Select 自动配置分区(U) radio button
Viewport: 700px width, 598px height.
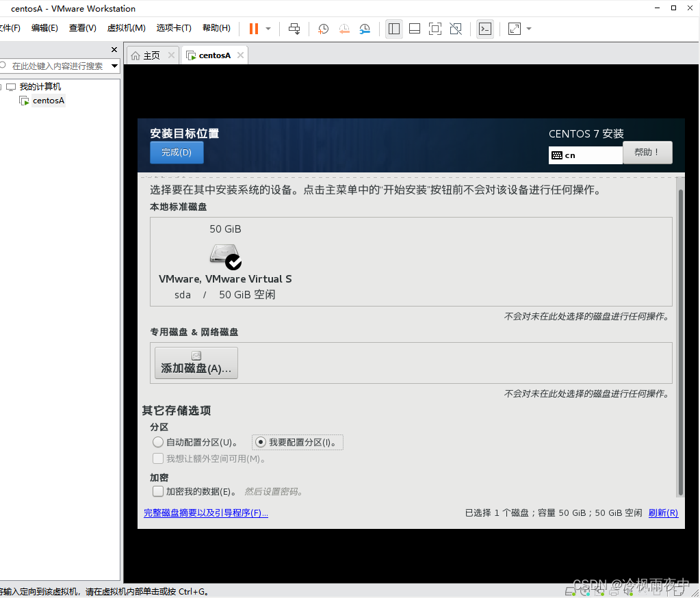(x=157, y=442)
